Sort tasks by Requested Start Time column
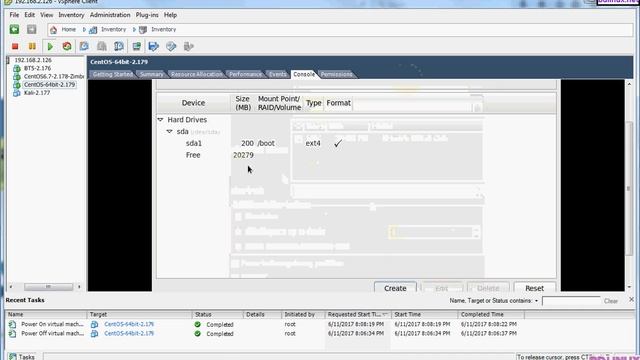 [358, 314]
